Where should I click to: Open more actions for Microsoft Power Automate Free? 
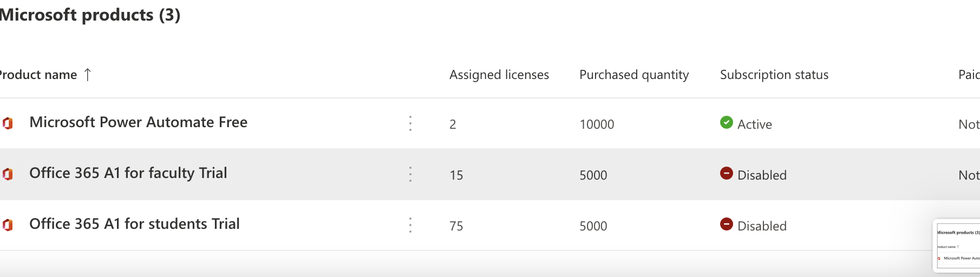point(410,123)
